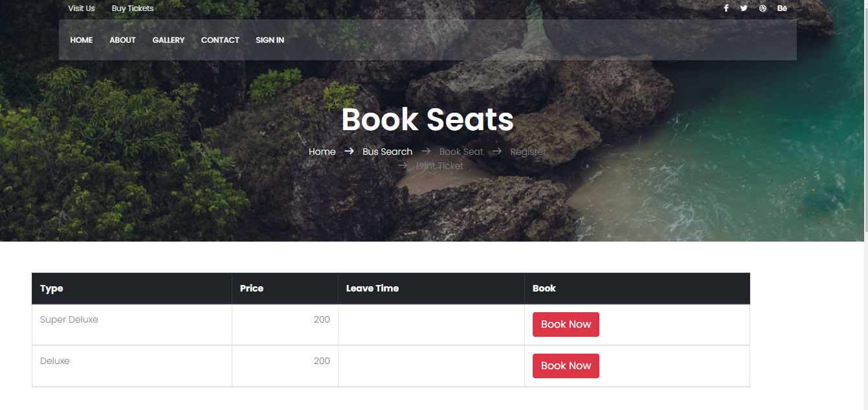This screenshot has height=410, width=868.
Task: Click the Register breadcrumb step
Action: pyautogui.click(x=528, y=152)
